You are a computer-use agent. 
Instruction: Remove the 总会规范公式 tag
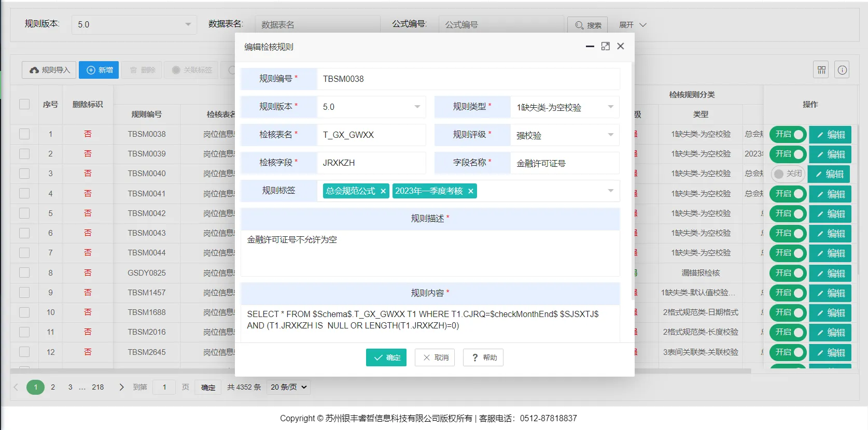coord(383,191)
